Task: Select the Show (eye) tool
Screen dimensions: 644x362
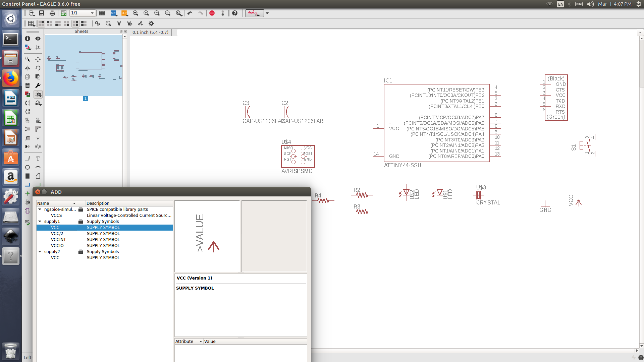Action: tap(38, 39)
